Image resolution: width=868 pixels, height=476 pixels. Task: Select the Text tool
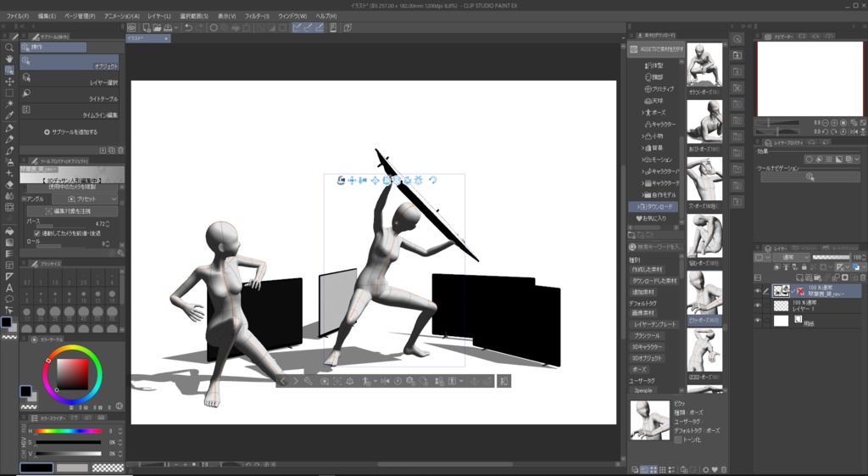pos(9,288)
